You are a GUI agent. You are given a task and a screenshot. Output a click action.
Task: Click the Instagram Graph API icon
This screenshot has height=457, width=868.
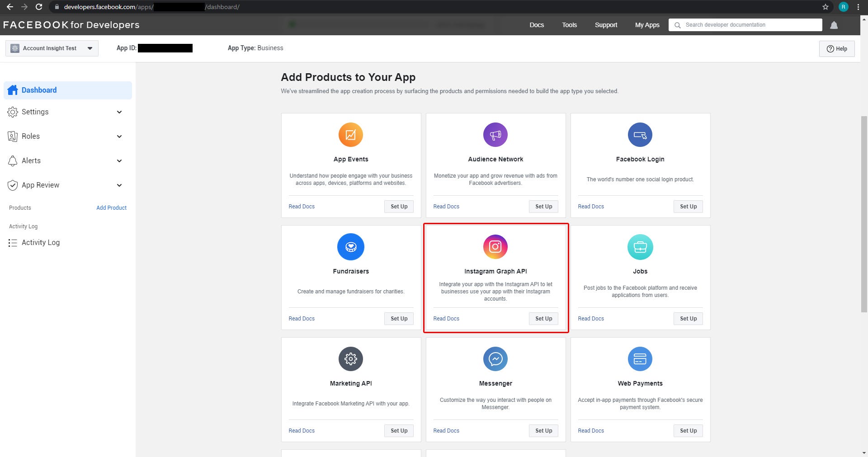495,247
